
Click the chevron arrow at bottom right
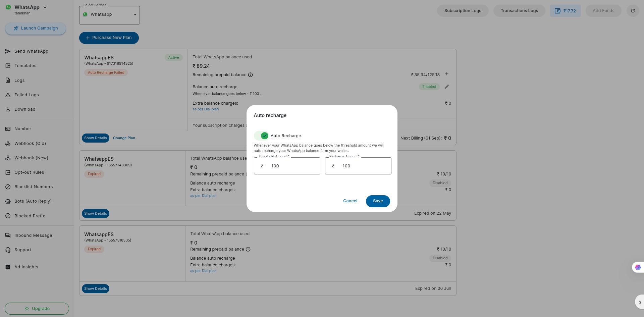(x=640, y=302)
